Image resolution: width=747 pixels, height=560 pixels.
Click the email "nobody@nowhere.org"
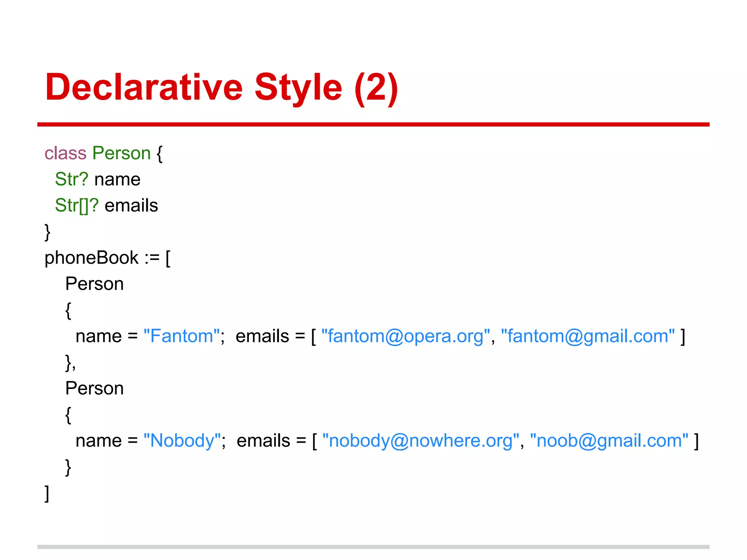pyautogui.click(x=421, y=440)
